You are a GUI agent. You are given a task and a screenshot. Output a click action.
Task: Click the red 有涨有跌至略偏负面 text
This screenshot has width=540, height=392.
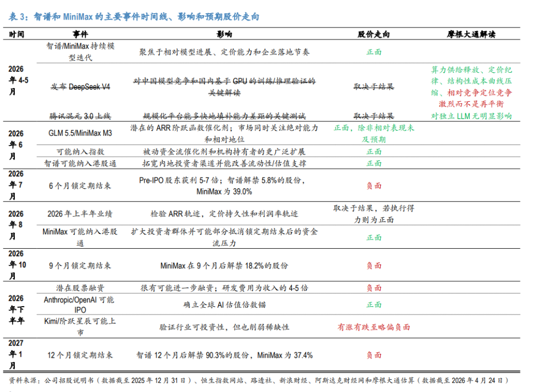374,327
